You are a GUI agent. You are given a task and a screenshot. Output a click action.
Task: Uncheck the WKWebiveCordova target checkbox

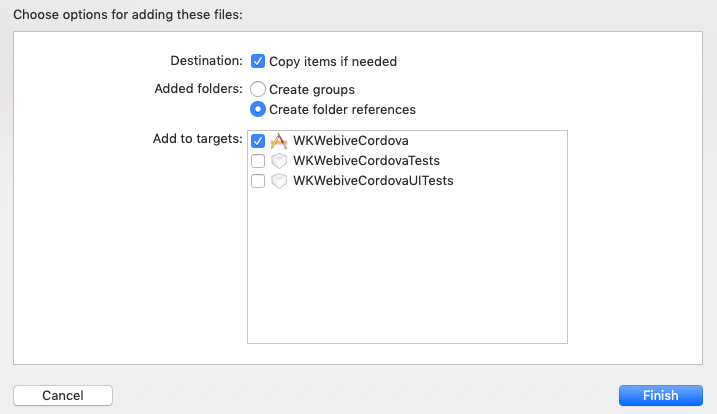258,141
